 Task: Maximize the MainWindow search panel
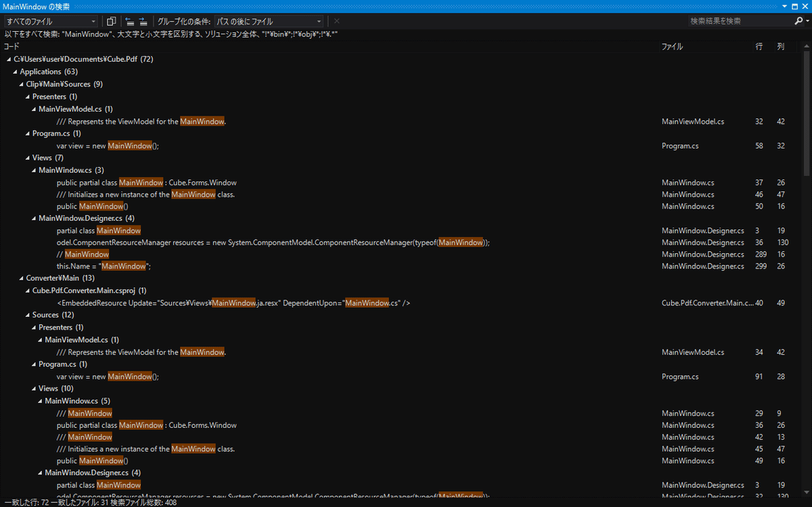pos(794,6)
